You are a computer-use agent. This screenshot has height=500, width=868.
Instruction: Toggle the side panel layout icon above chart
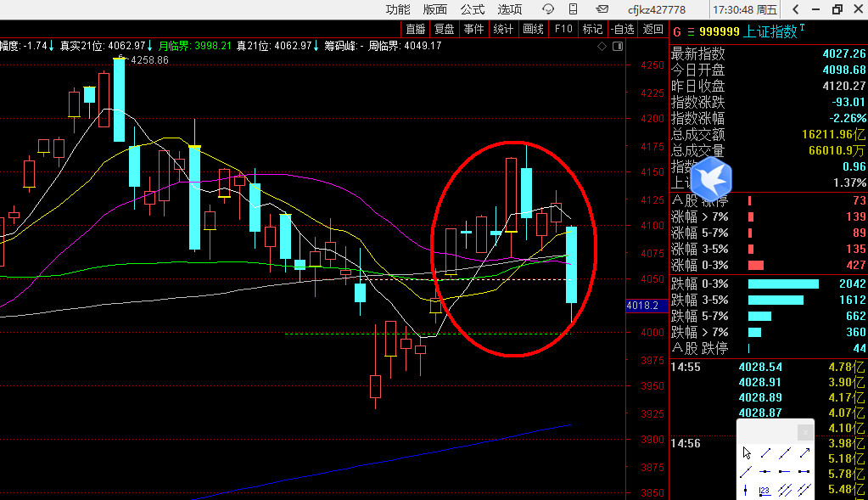618,46
